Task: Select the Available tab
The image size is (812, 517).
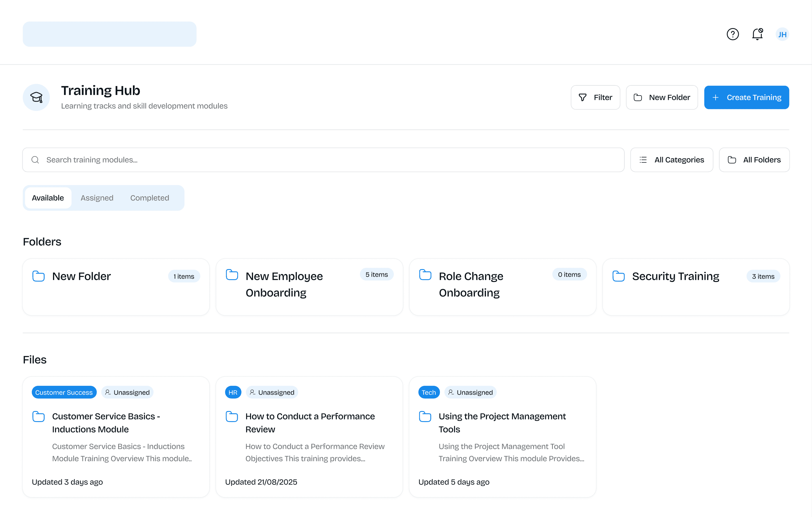Action: pyautogui.click(x=48, y=198)
